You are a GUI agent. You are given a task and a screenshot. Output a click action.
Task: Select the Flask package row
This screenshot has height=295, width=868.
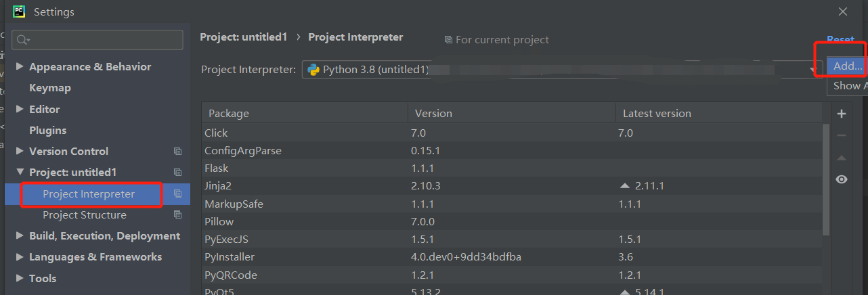pos(512,168)
